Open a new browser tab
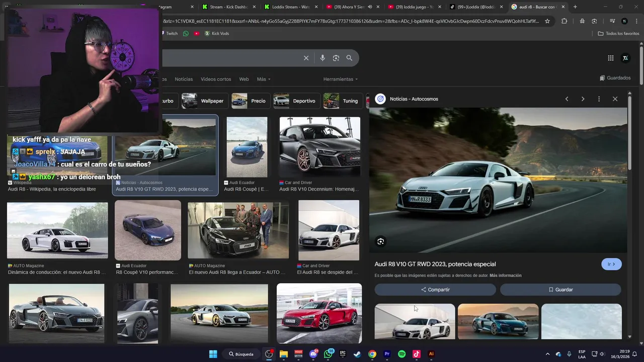 pos(575,7)
